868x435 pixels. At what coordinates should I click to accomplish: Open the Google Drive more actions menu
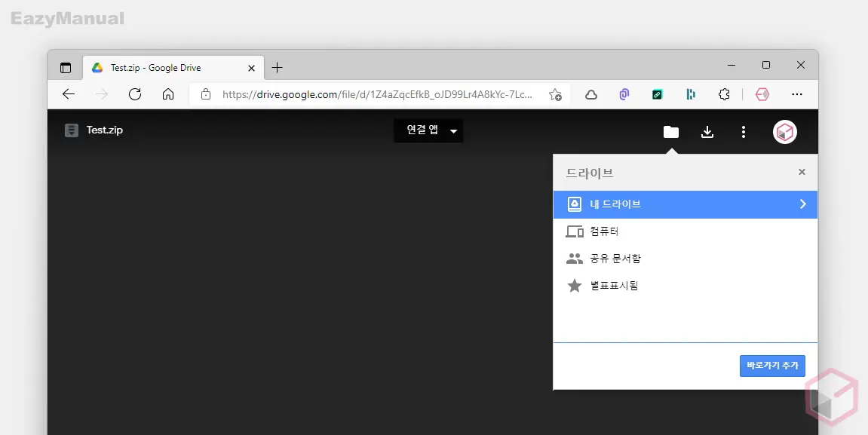tap(744, 131)
